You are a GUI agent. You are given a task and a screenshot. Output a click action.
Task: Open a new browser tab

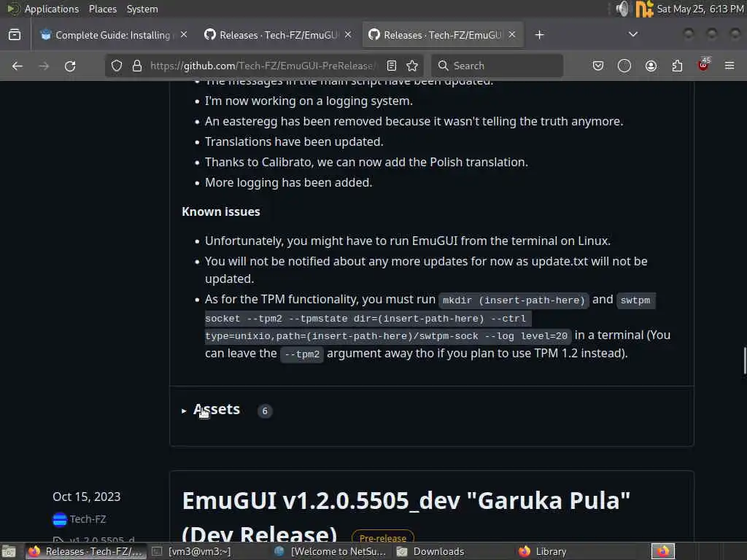click(x=539, y=35)
